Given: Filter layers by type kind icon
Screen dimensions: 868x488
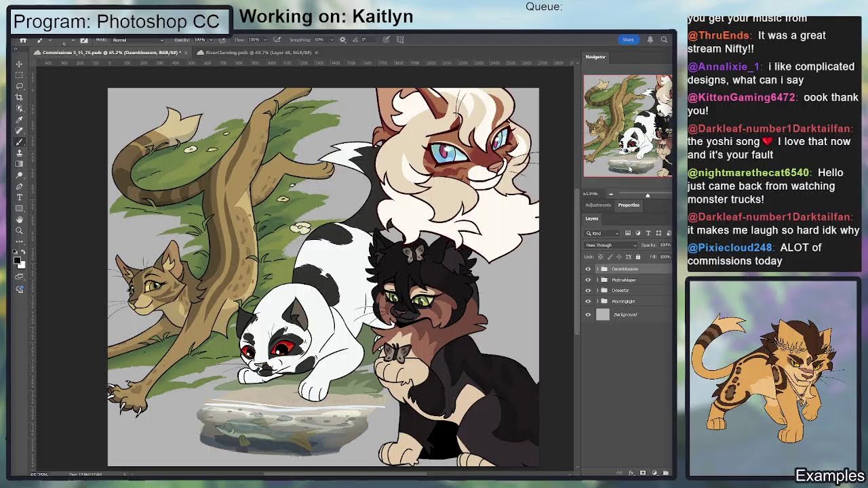Looking at the screenshot, I should pyautogui.click(x=648, y=233).
